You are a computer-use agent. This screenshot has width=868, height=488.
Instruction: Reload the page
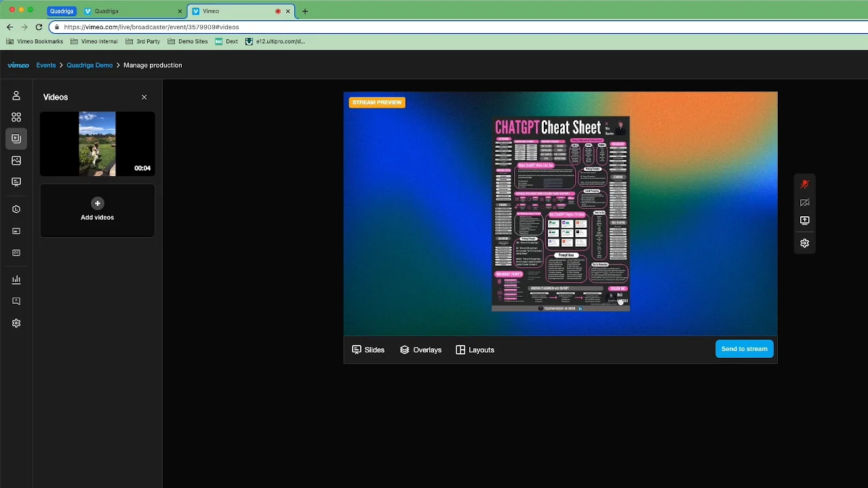tap(39, 27)
